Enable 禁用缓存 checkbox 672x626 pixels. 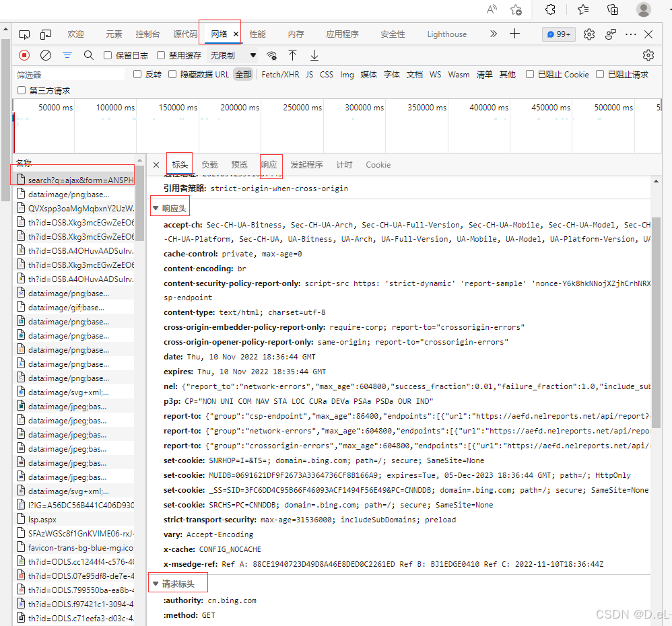point(161,55)
